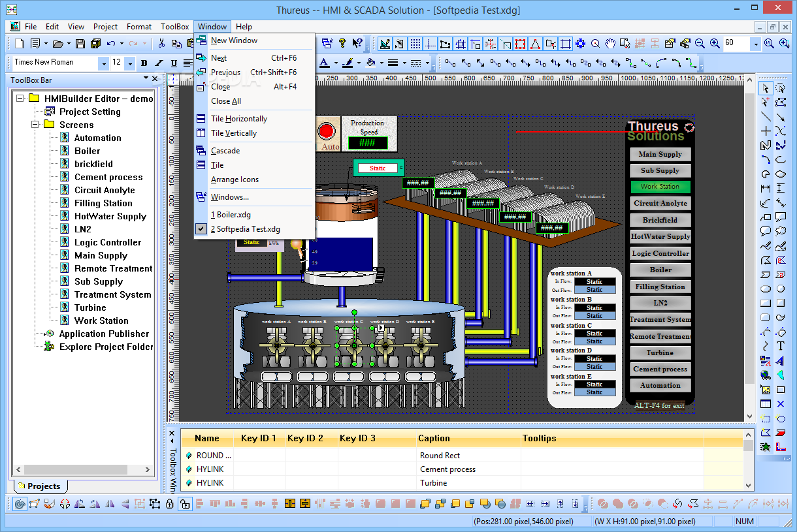Click the Logic Controller canvas button
Screen dimensions: 797x532
click(x=660, y=253)
